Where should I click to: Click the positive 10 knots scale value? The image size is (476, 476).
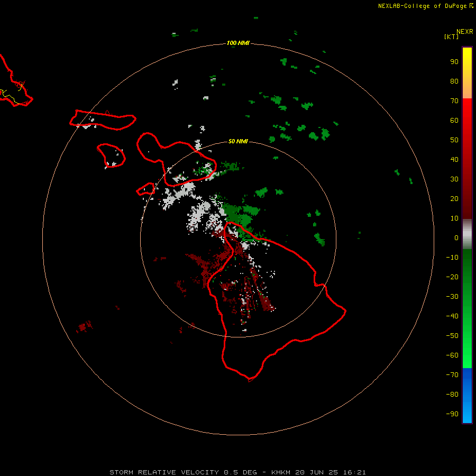(x=454, y=218)
